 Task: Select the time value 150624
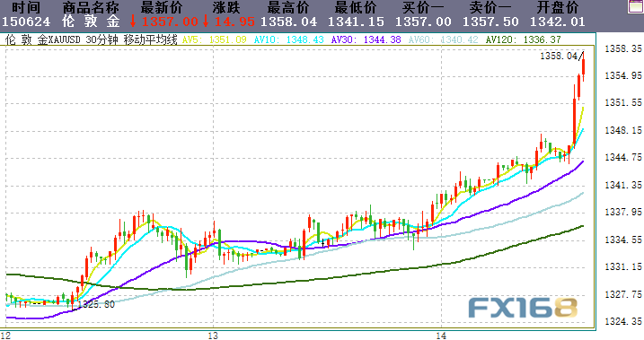click(26, 22)
